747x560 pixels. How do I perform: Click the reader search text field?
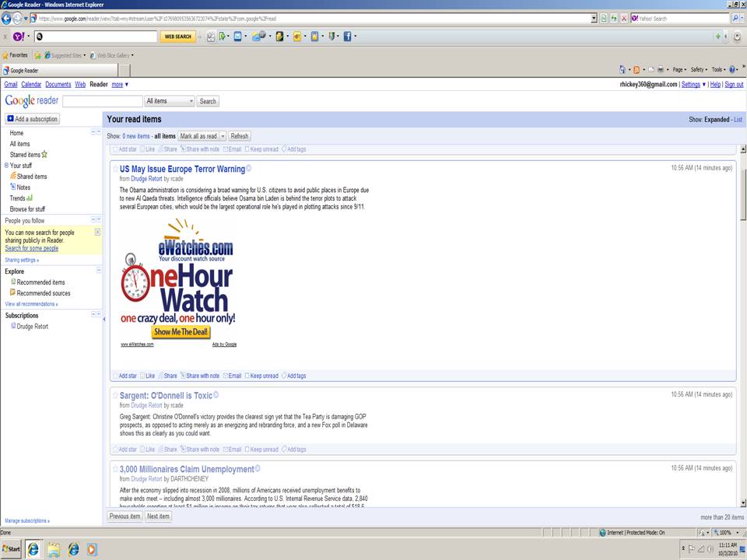pos(103,101)
